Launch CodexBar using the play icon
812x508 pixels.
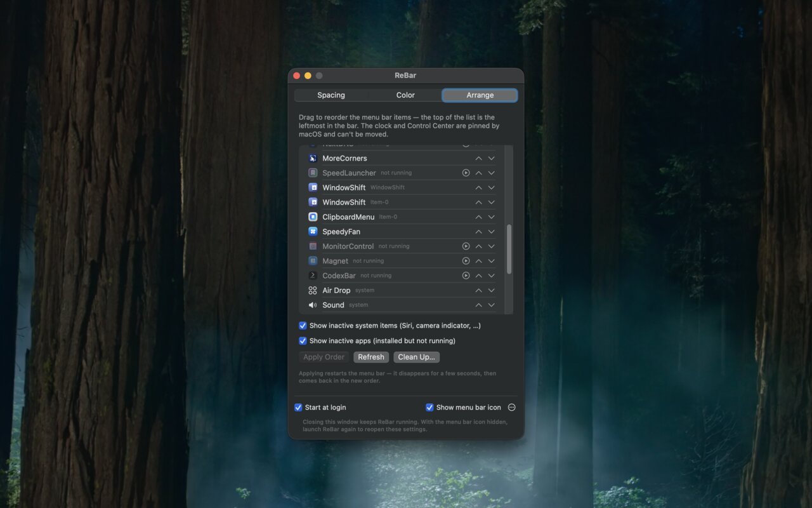click(x=466, y=276)
